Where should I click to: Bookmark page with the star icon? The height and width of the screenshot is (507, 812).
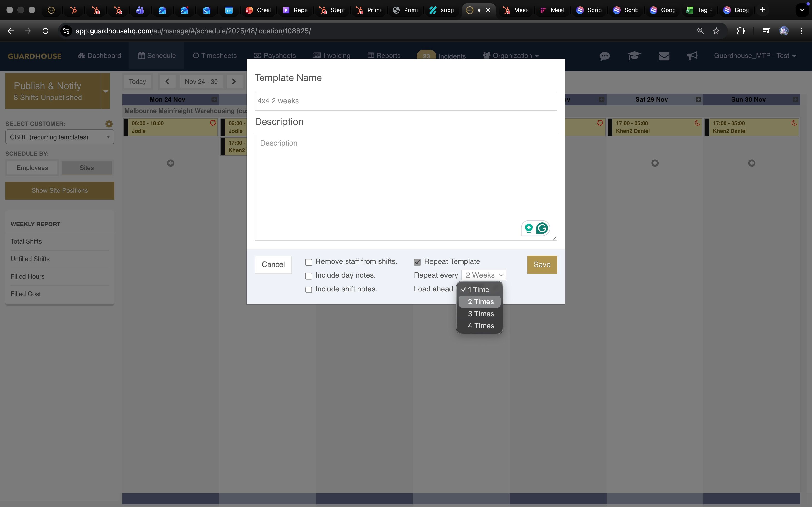(x=716, y=31)
